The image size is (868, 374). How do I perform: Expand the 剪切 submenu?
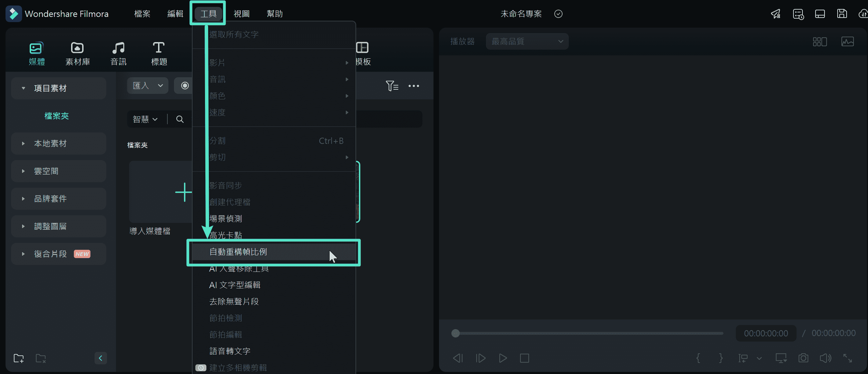point(274,157)
